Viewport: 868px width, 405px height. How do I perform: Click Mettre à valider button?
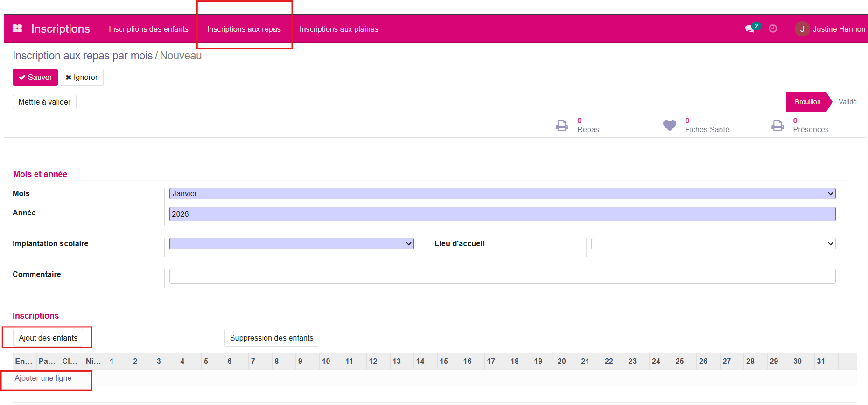tap(44, 102)
